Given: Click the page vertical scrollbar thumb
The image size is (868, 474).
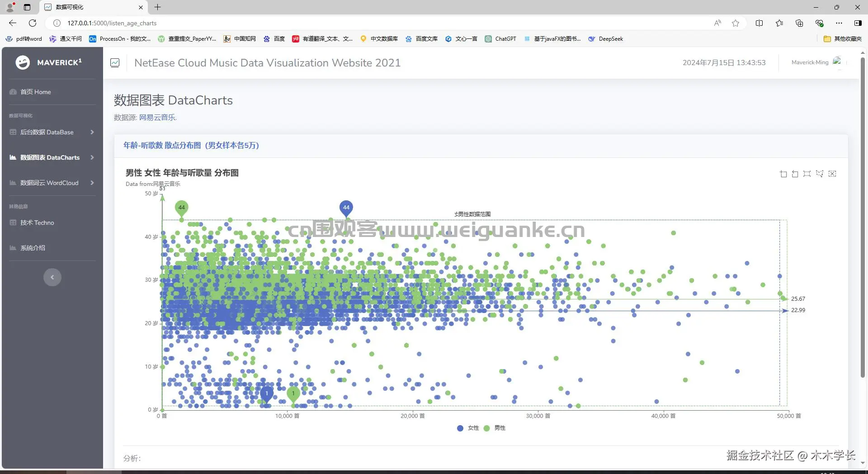Looking at the screenshot, I should tap(863, 217).
